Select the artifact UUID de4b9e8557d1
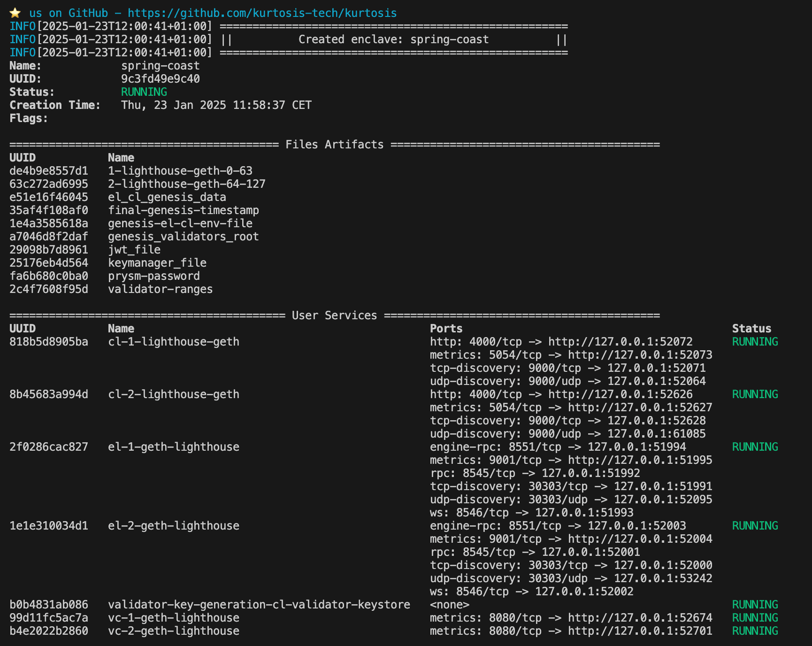812x646 pixels. pyautogui.click(x=48, y=170)
